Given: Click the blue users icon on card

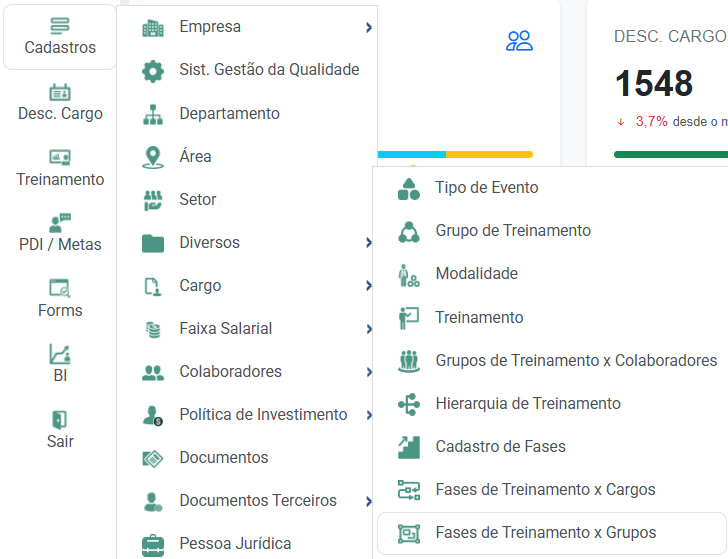Looking at the screenshot, I should (x=519, y=41).
